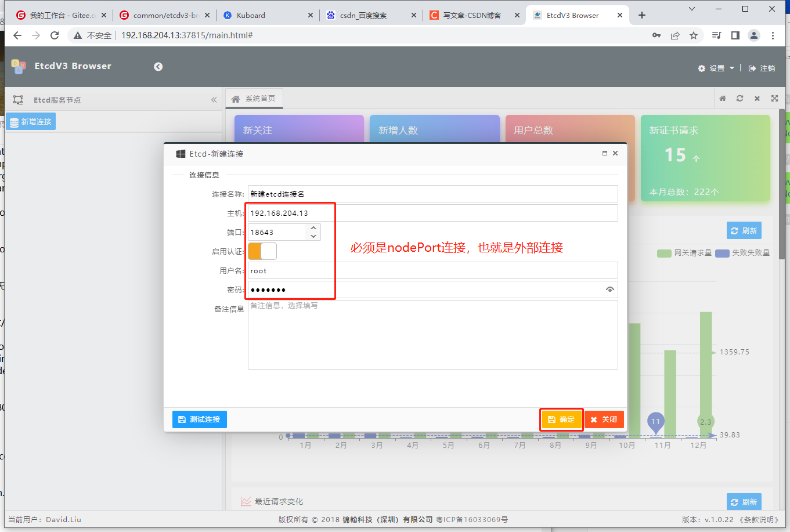
Task: Open the 设置 settings menu
Action: click(x=716, y=68)
